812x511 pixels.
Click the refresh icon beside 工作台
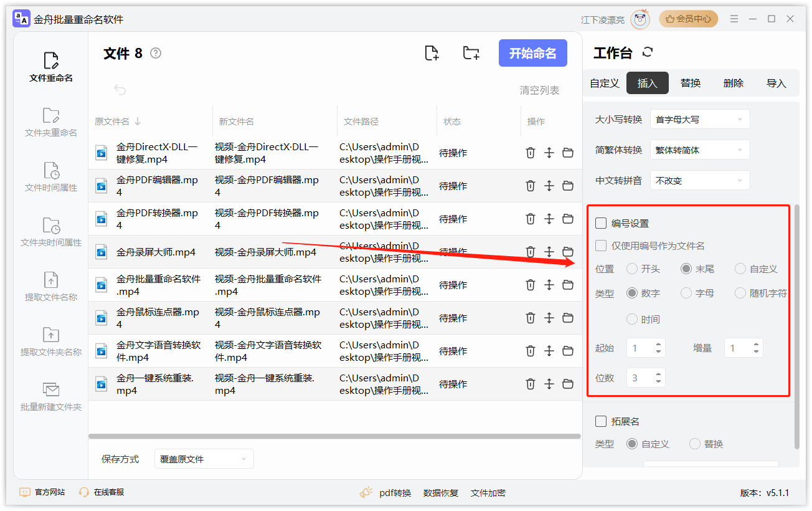(x=648, y=52)
